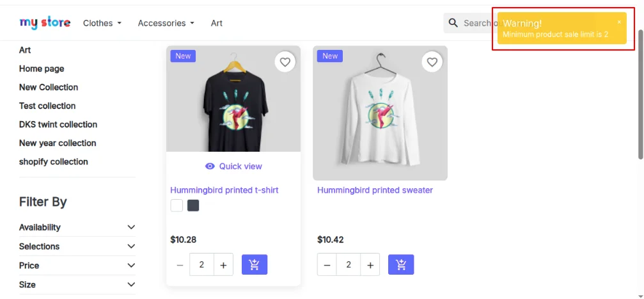644x299 pixels.
Task: Go to the Art menu item
Action: 217,23
